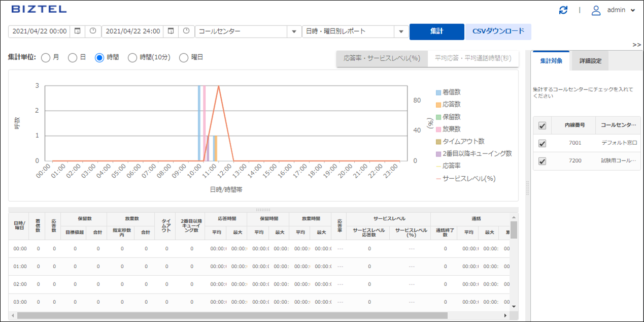Screen dimensions: 644x322
Task: Select the 時間(10分) radio button
Action: point(132,58)
